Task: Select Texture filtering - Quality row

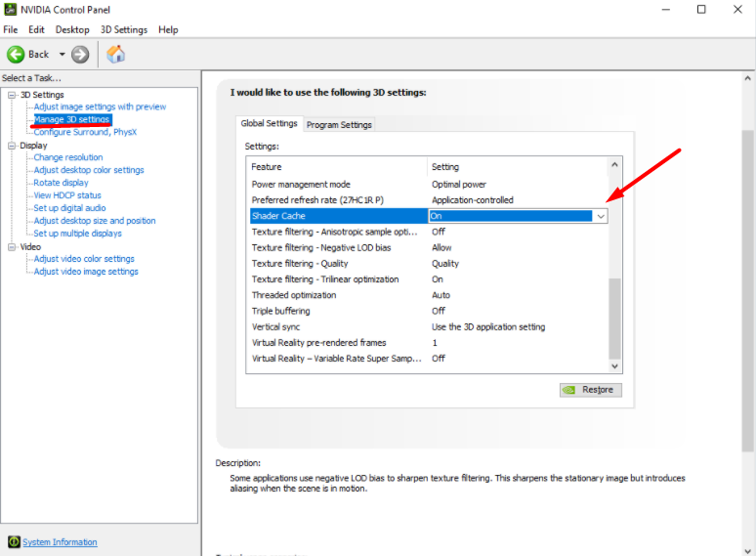Action: [429, 264]
